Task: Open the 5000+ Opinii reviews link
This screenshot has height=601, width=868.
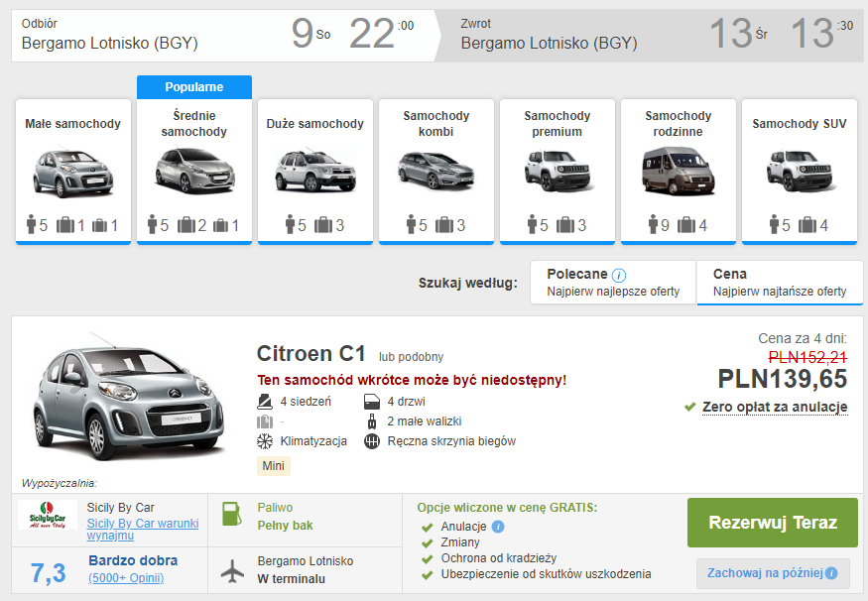Action: click(126, 578)
